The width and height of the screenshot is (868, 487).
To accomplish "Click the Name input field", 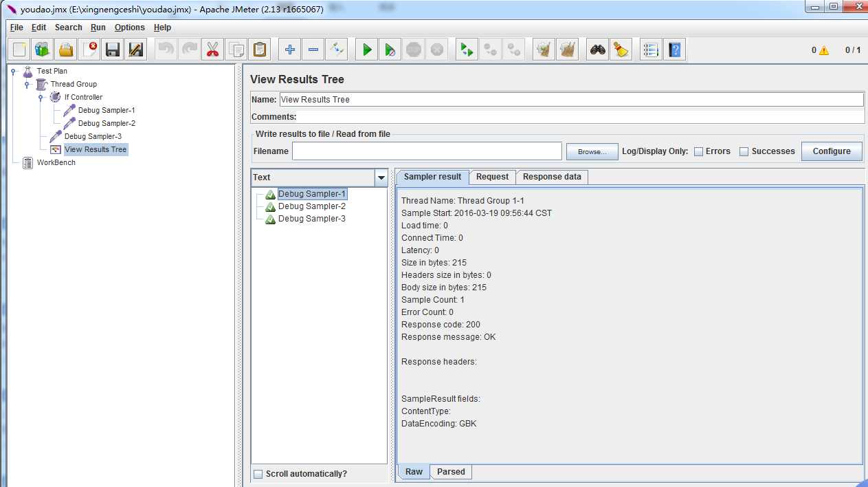I will (571, 100).
